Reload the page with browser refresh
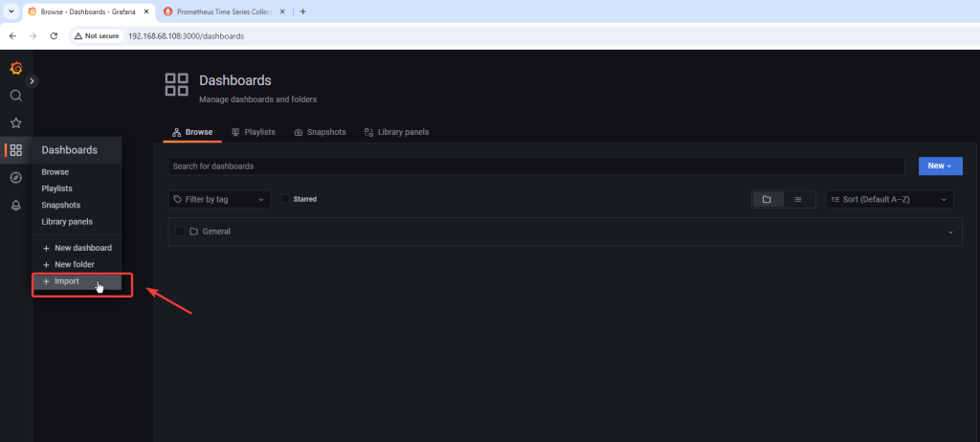The width and height of the screenshot is (980, 442). coord(54,35)
